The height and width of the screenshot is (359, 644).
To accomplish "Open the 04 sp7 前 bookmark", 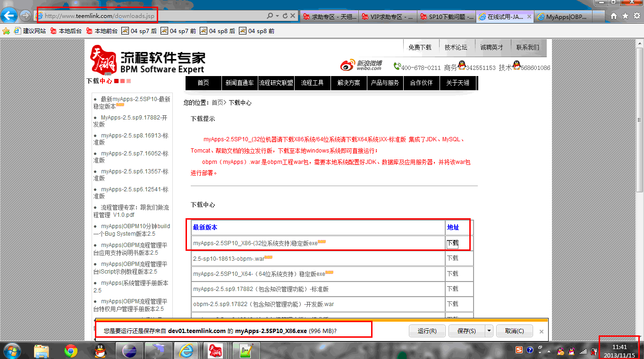I will tap(178, 31).
